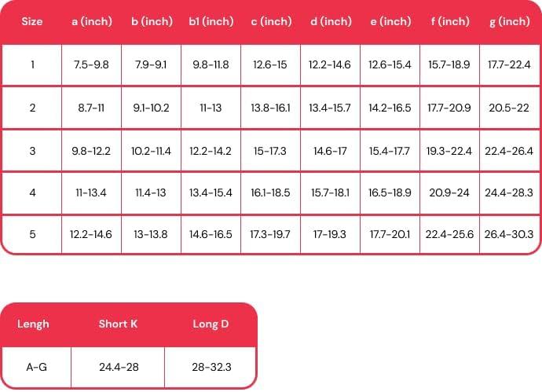Image resolution: width=542 pixels, height=392 pixels.
Task: Select the 12.2-14.2 cell
Action: [211, 150]
